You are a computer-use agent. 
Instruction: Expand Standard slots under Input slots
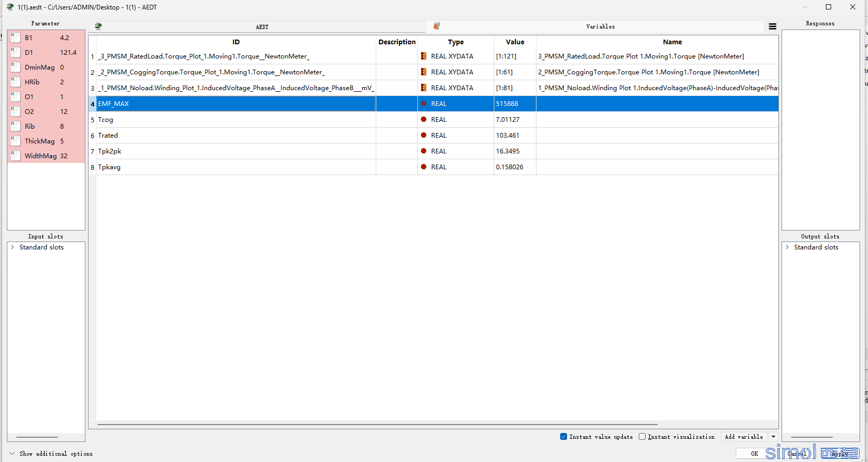[x=13, y=247]
